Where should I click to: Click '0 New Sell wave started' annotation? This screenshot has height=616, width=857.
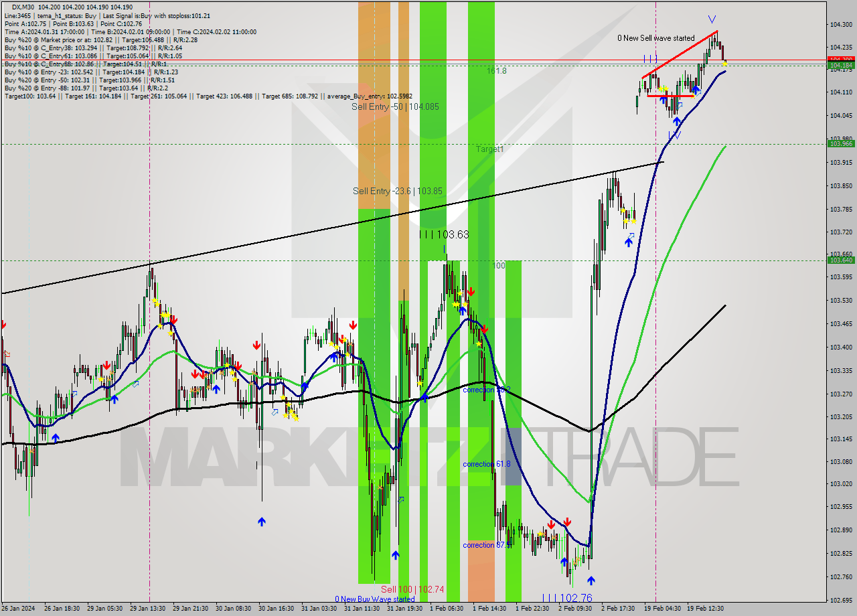tap(655, 38)
